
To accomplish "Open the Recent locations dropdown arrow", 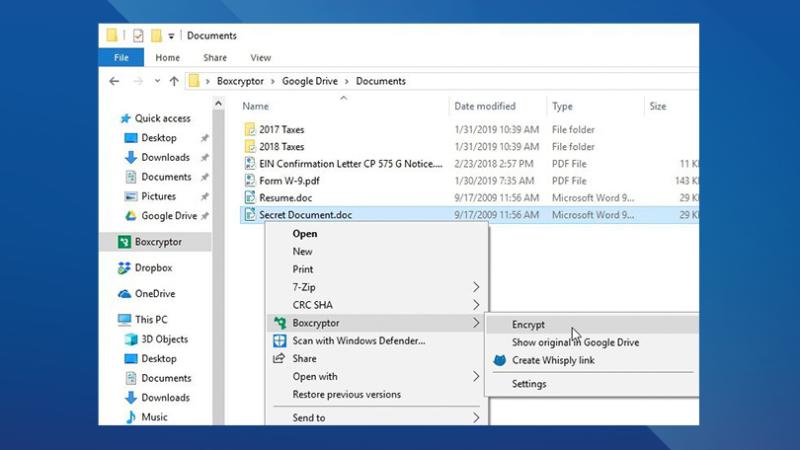I will point(157,81).
